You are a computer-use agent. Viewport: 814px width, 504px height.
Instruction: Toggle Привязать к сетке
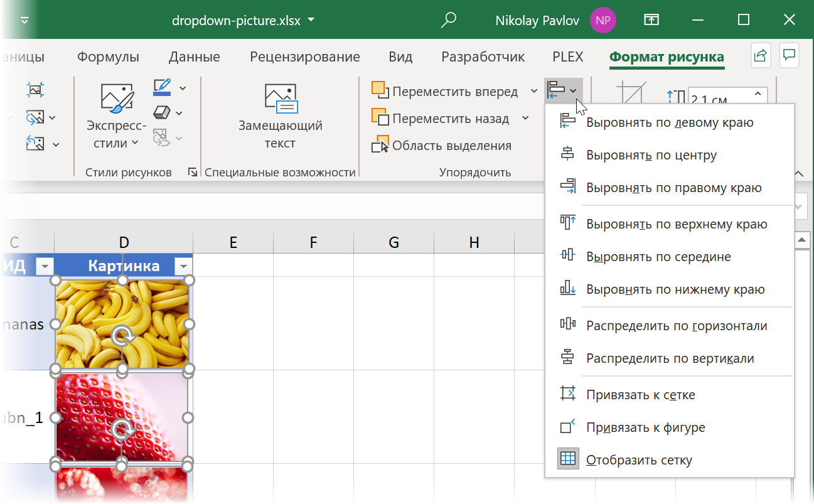click(x=669, y=395)
